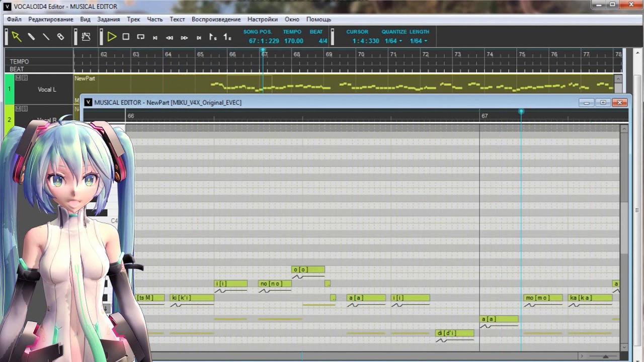The image size is (644, 362).
Task: Click measure 75 in the main ruler
Action: point(522,54)
